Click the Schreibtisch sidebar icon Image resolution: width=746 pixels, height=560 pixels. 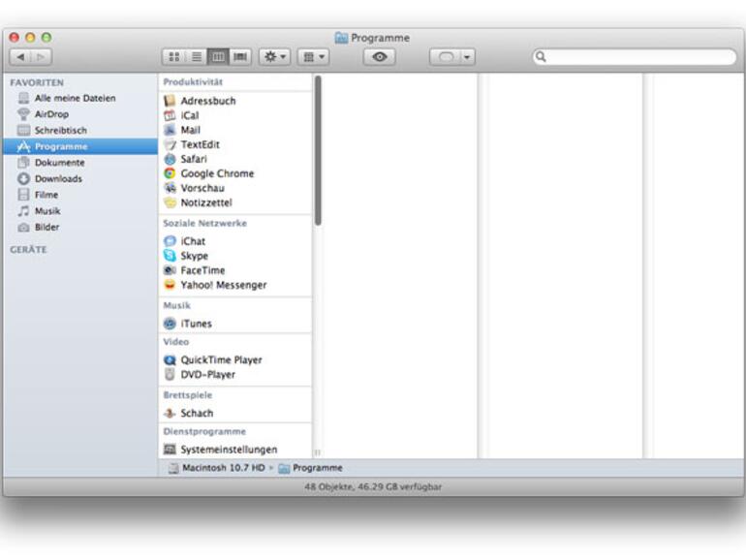click(23, 131)
